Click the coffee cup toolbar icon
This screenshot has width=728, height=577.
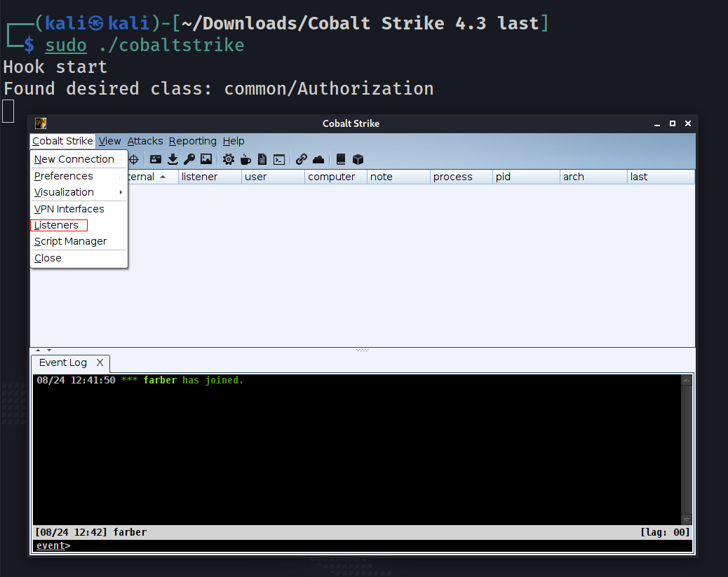(245, 159)
